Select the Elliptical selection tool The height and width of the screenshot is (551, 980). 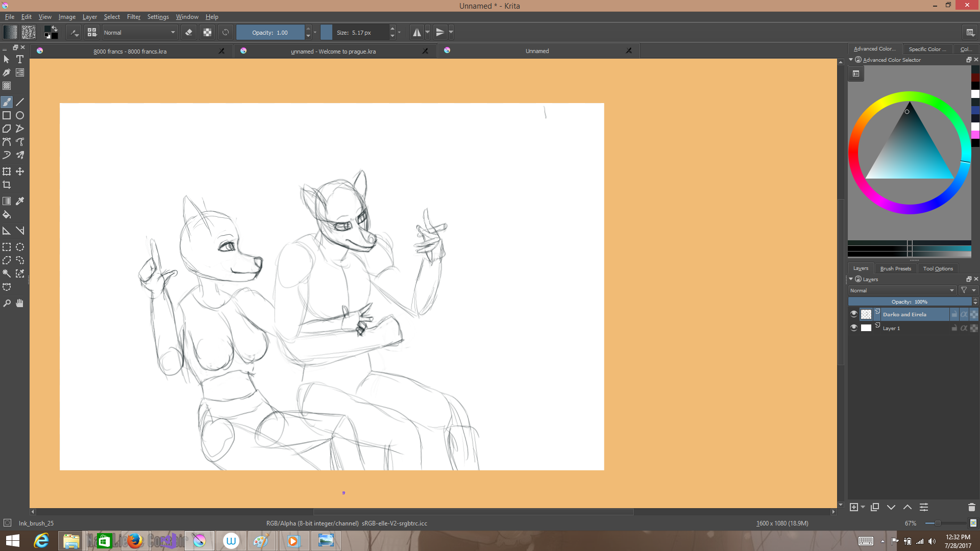point(20,247)
